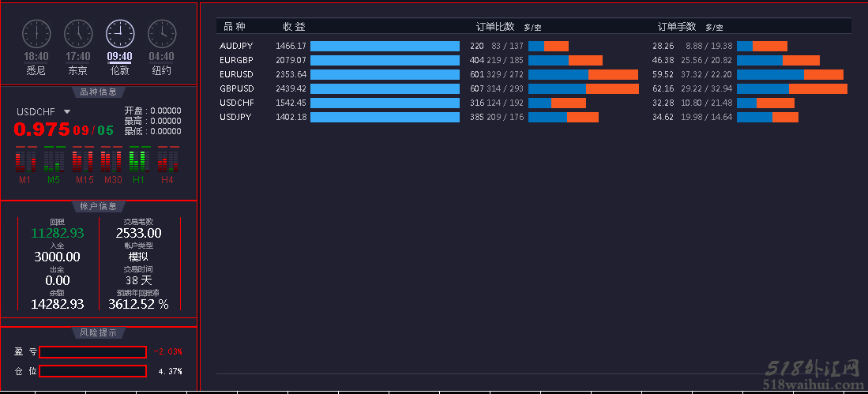Image resolution: width=868 pixels, height=394 pixels.
Task: Open the USDCHF symbol dropdown arrow
Action: click(x=67, y=112)
